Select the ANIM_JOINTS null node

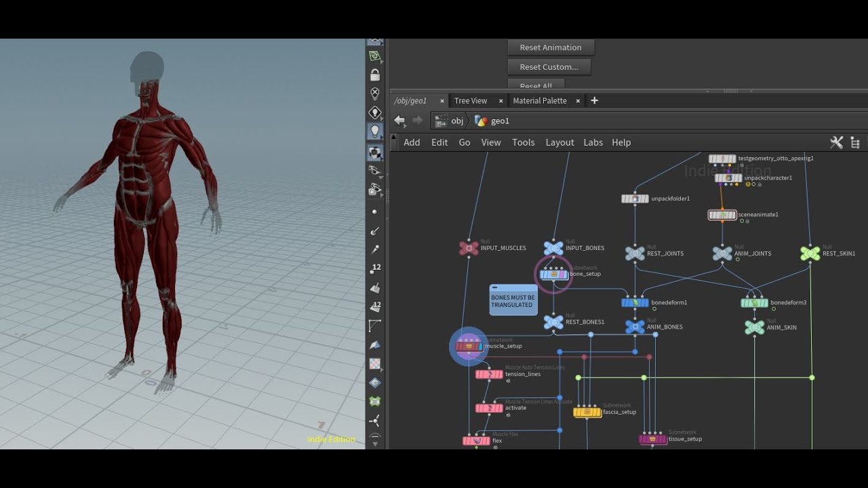(722, 253)
